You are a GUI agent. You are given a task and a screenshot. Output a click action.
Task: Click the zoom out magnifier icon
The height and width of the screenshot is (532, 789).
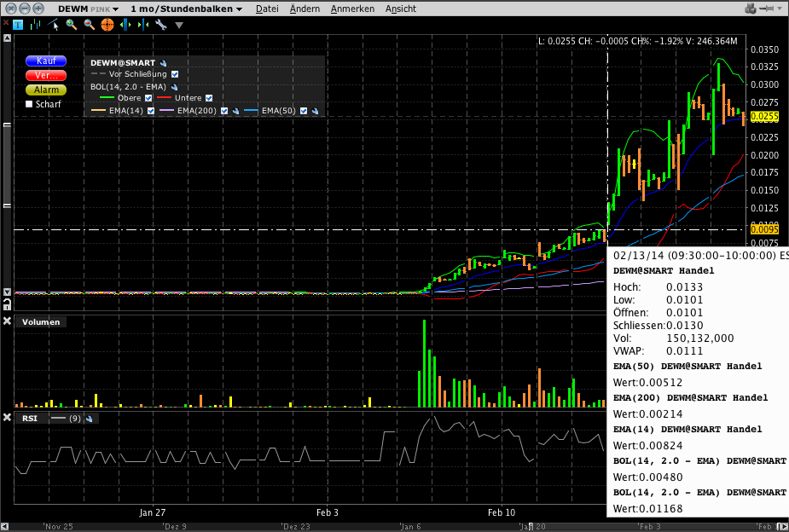pyautogui.click(x=89, y=24)
